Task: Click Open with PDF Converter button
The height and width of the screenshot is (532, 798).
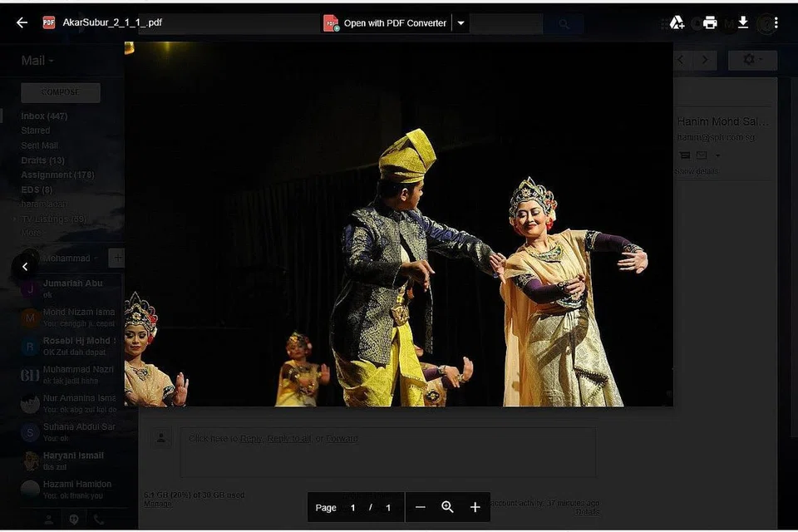Action: pyautogui.click(x=387, y=23)
